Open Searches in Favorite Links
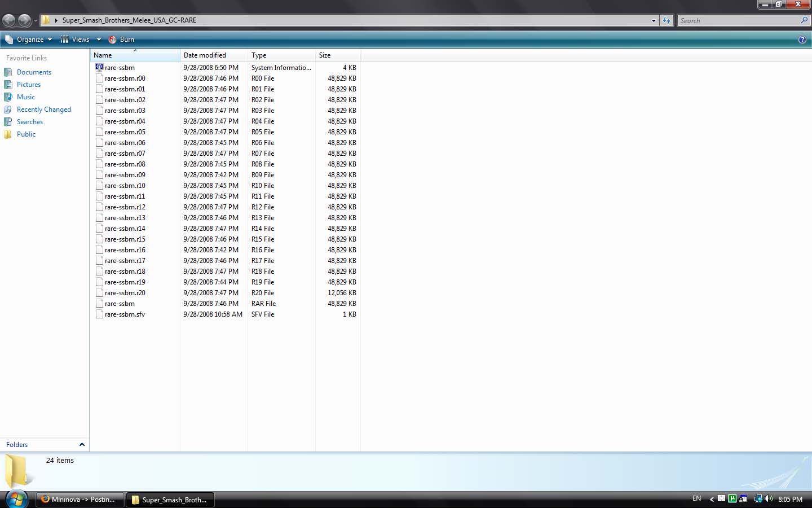This screenshot has width=812, height=508. [30, 122]
